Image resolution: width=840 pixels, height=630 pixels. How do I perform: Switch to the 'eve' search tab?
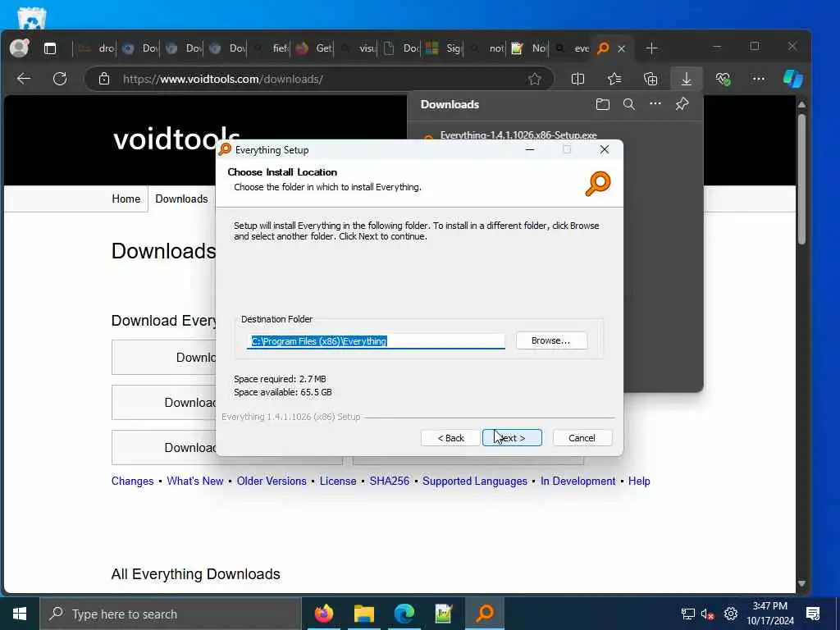571,48
